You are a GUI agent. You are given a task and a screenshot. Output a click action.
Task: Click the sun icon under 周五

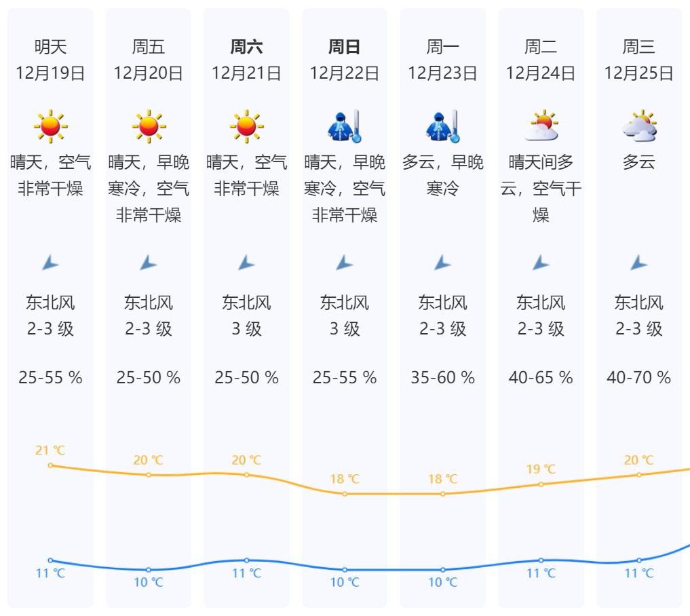click(x=149, y=126)
